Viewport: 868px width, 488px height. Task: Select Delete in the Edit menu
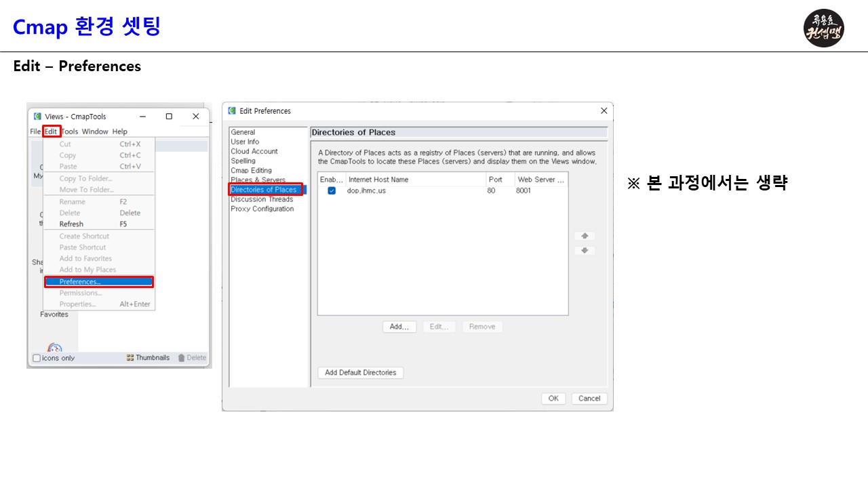(x=99, y=213)
